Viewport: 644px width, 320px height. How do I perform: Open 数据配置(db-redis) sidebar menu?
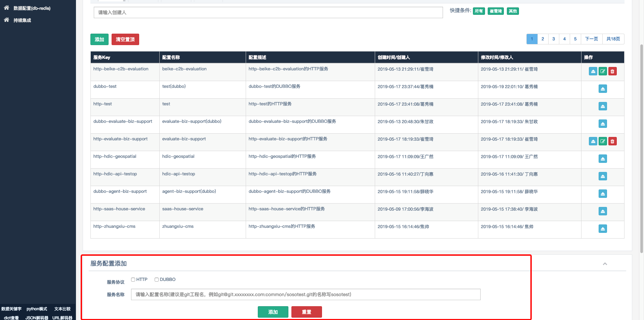click(x=32, y=8)
